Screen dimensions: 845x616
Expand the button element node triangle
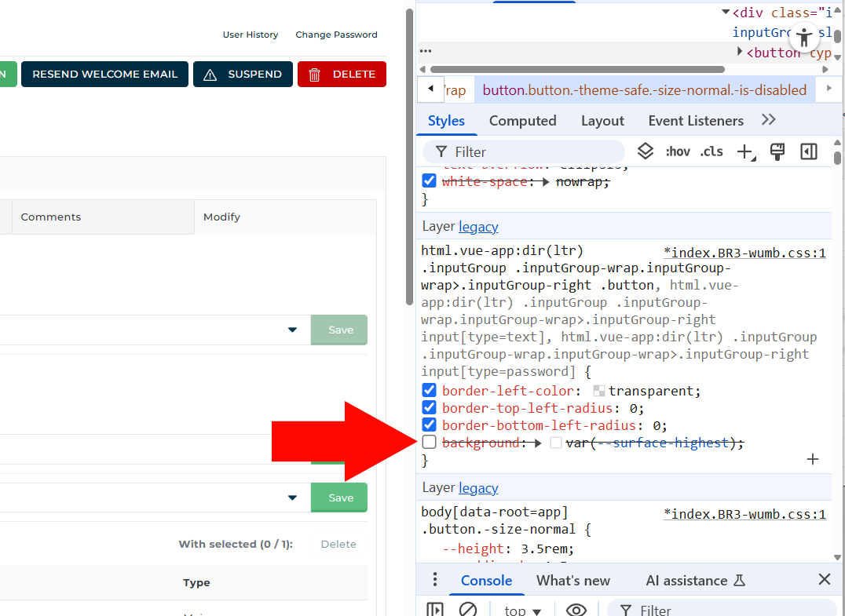click(740, 51)
